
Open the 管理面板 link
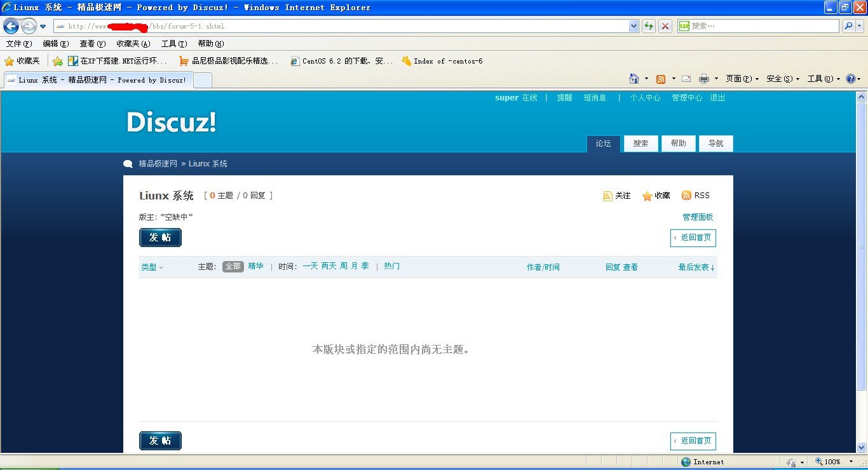[698, 217]
